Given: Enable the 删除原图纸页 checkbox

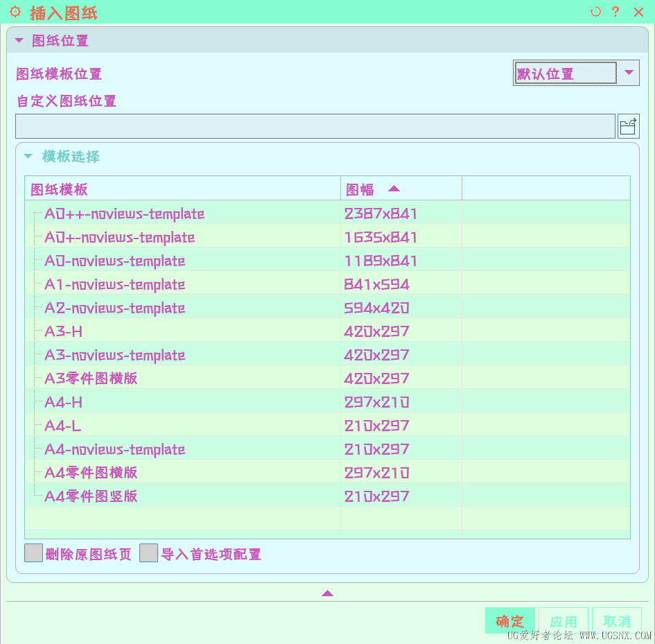Looking at the screenshot, I should [x=33, y=553].
